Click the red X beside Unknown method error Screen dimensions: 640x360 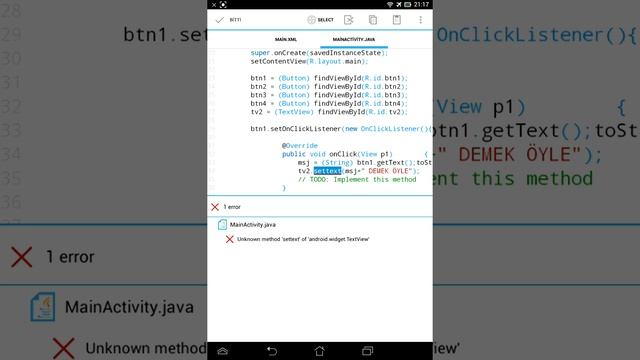pyautogui.click(x=229, y=239)
